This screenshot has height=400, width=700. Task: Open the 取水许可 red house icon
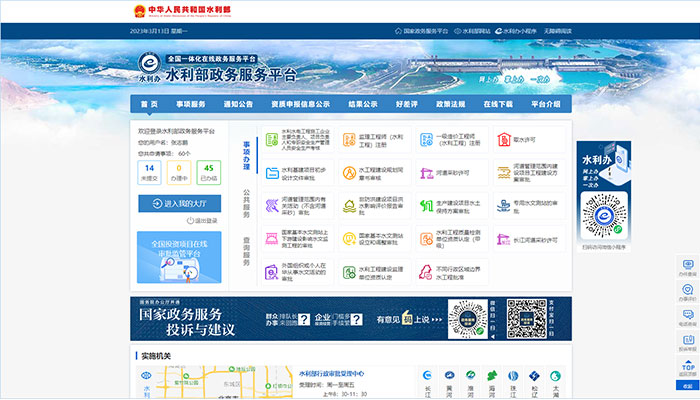click(504, 140)
